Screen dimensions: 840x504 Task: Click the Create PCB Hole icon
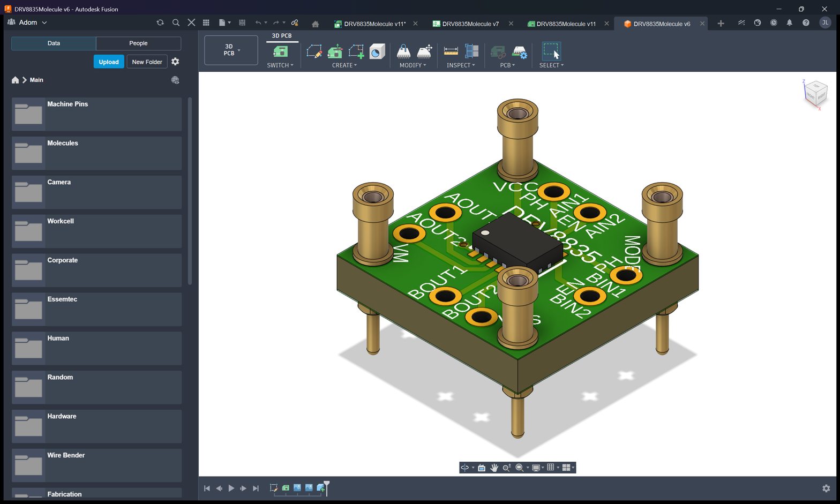[x=377, y=51]
